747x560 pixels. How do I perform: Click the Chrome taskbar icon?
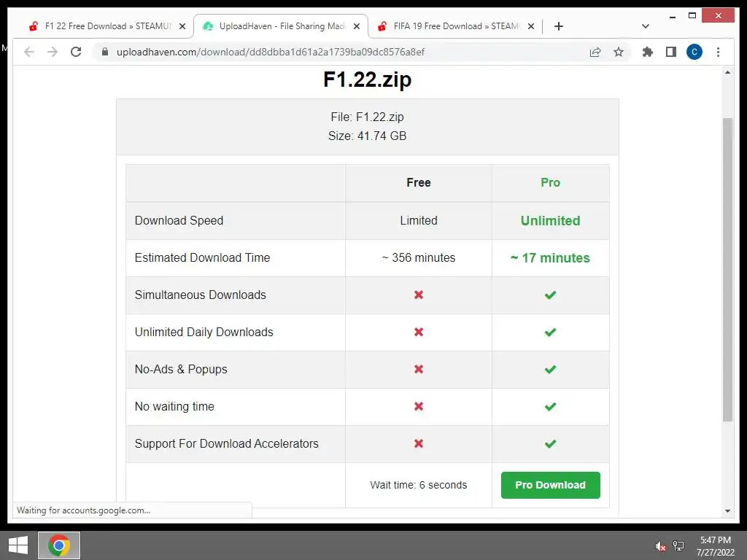[x=59, y=545]
